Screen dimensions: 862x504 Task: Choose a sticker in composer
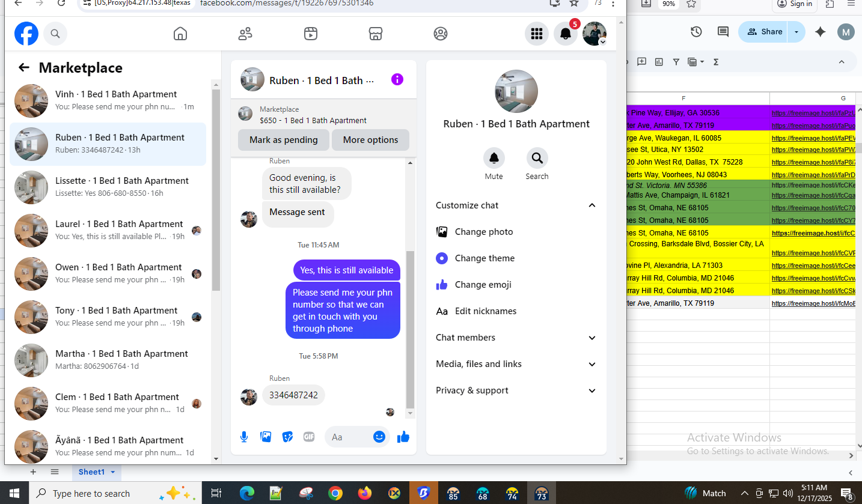(x=287, y=437)
